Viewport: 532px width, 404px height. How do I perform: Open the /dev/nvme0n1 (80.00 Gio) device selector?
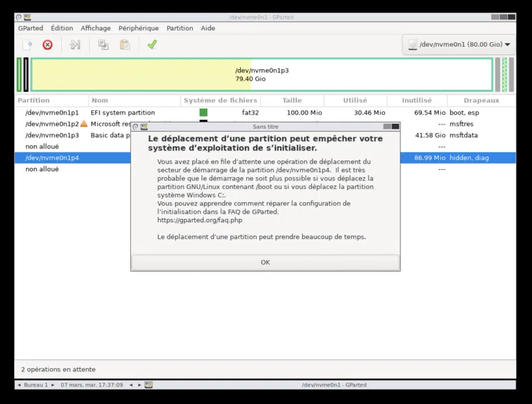tap(459, 45)
